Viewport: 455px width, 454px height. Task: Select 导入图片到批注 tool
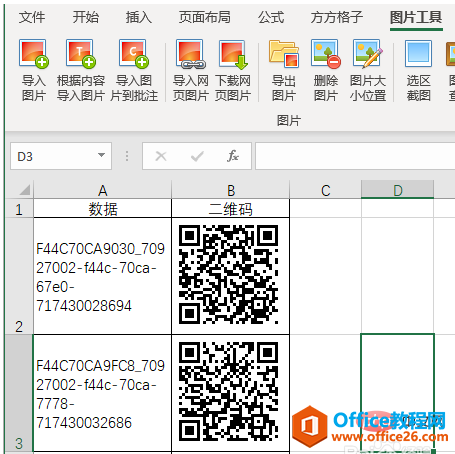134,54
